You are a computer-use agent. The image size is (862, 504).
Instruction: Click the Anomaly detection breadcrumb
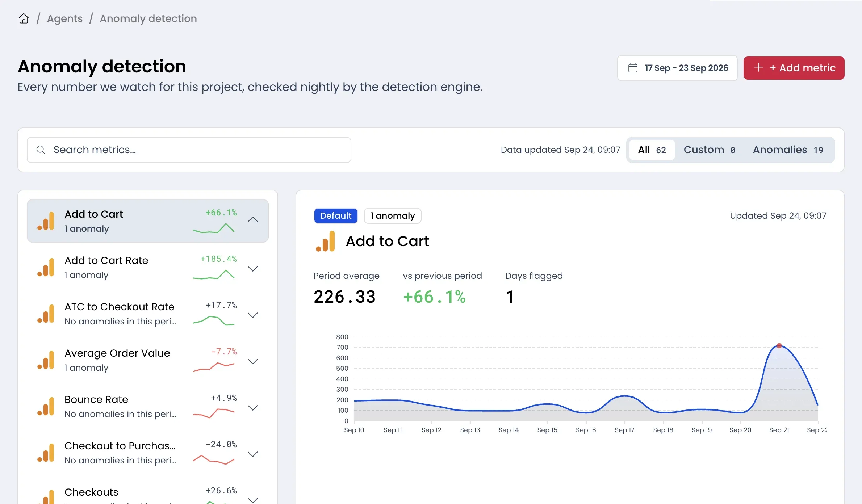pyautogui.click(x=148, y=18)
